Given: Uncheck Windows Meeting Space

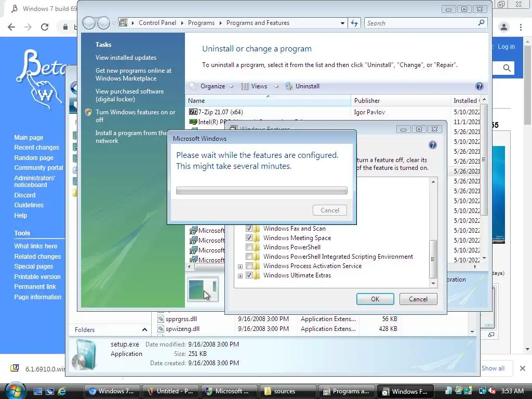Looking at the screenshot, I should click(249, 238).
